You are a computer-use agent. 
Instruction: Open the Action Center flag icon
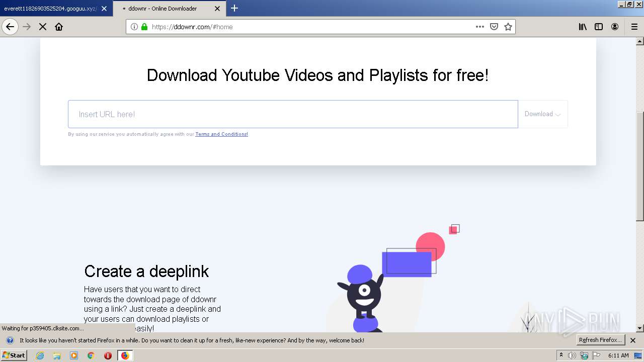click(x=596, y=355)
